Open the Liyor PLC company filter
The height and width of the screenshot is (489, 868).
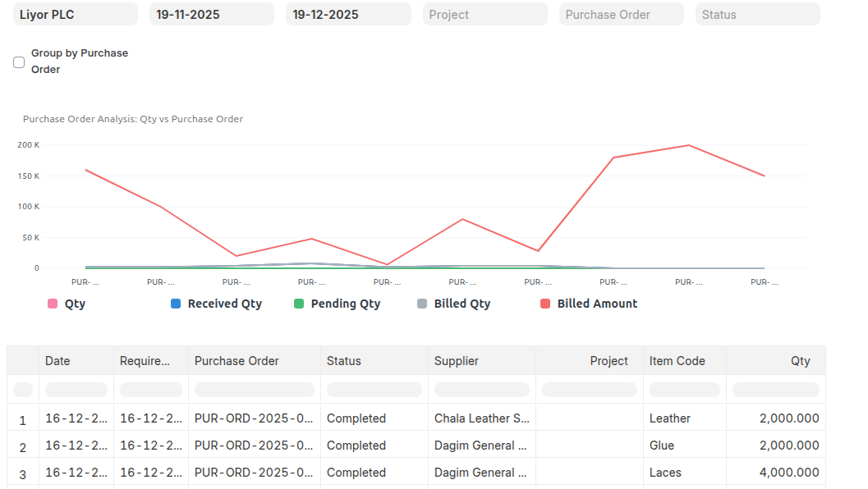pyautogui.click(x=76, y=15)
